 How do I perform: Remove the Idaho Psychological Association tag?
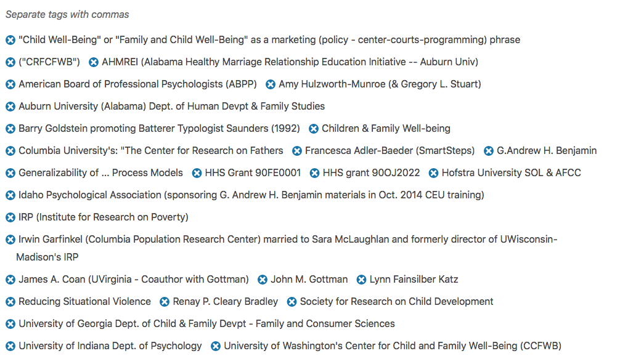[x=10, y=195]
